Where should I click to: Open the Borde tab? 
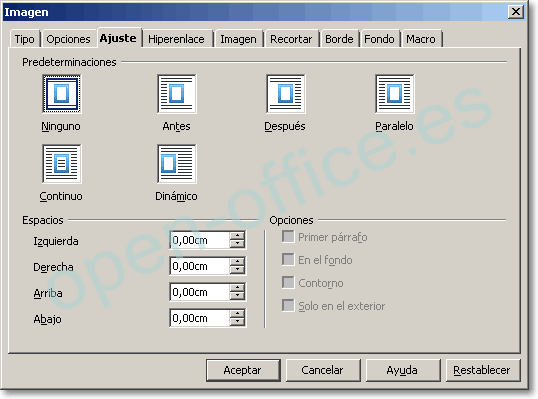click(339, 39)
